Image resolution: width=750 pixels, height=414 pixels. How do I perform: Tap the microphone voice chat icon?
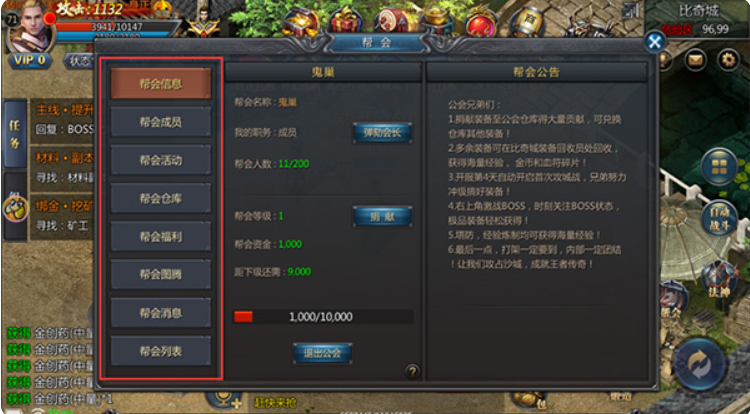tap(224, 400)
